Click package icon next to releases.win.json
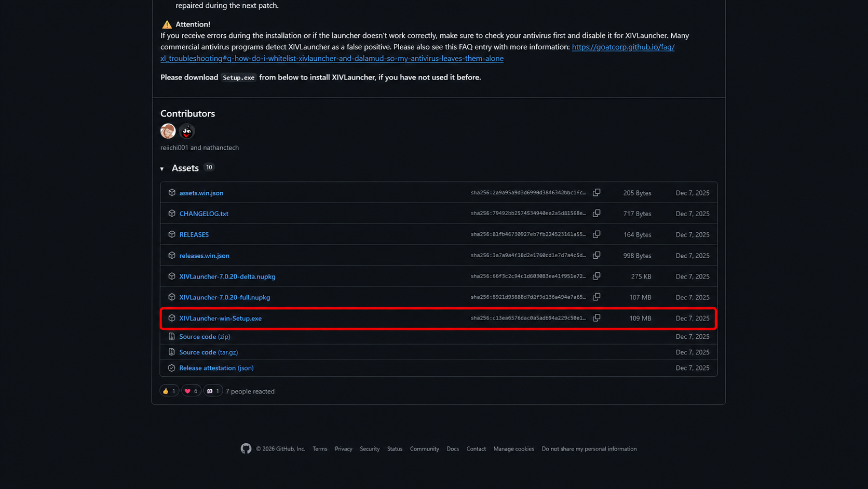868x489 pixels. pyautogui.click(x=172, y=255)
